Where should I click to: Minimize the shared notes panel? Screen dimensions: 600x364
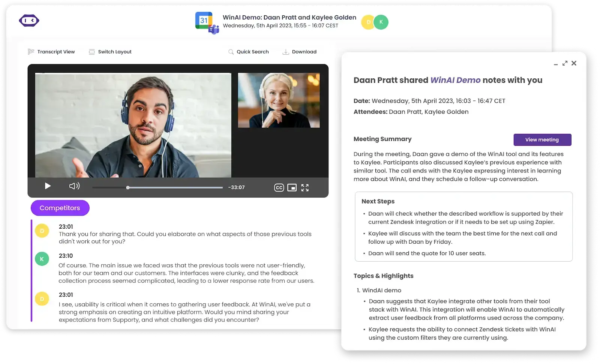coord(556,64)
